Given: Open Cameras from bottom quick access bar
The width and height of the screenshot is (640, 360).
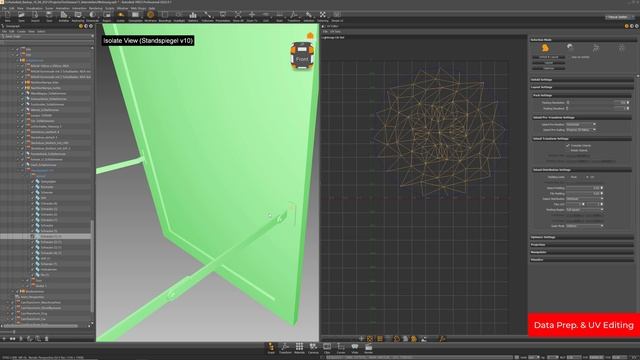Looking at the screenshot, I should pyautogui.click(x=313, y=348).
